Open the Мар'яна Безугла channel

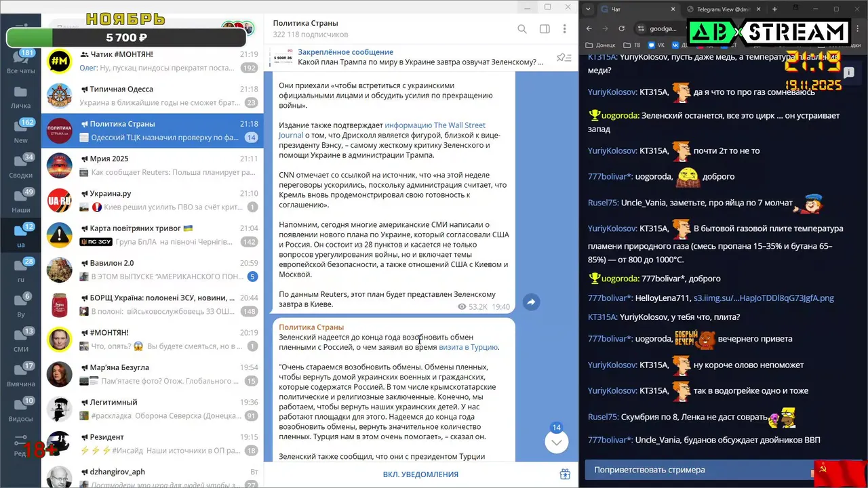pos(152,374)
